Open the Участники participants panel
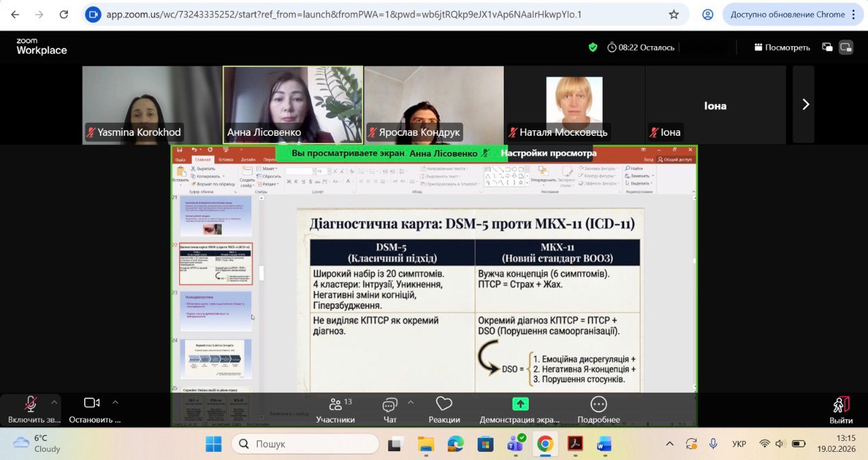This screenshot has width=868, height=460. (335, 410)
